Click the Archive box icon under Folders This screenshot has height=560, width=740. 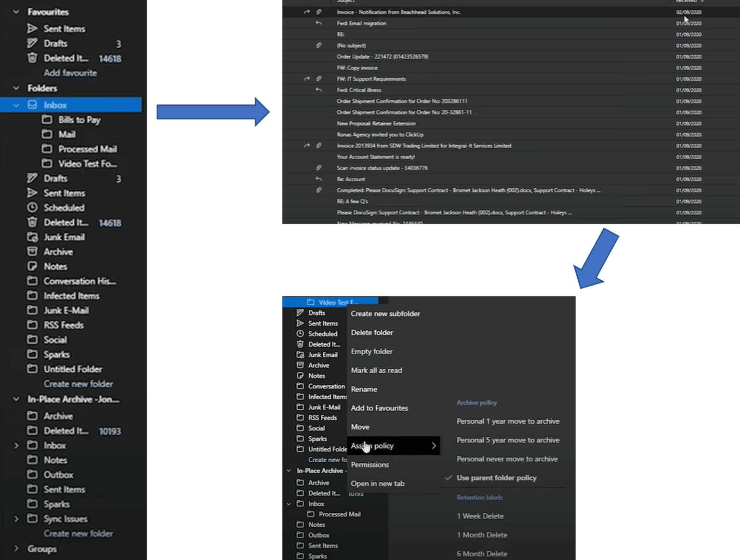pyautogui.click(x=32, y=252)
